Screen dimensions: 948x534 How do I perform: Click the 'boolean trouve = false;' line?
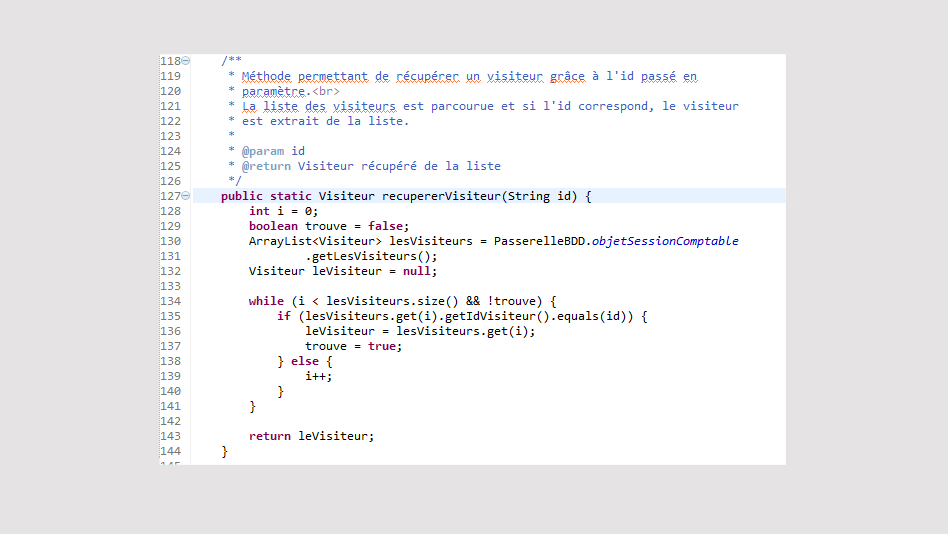click(329, 226)
